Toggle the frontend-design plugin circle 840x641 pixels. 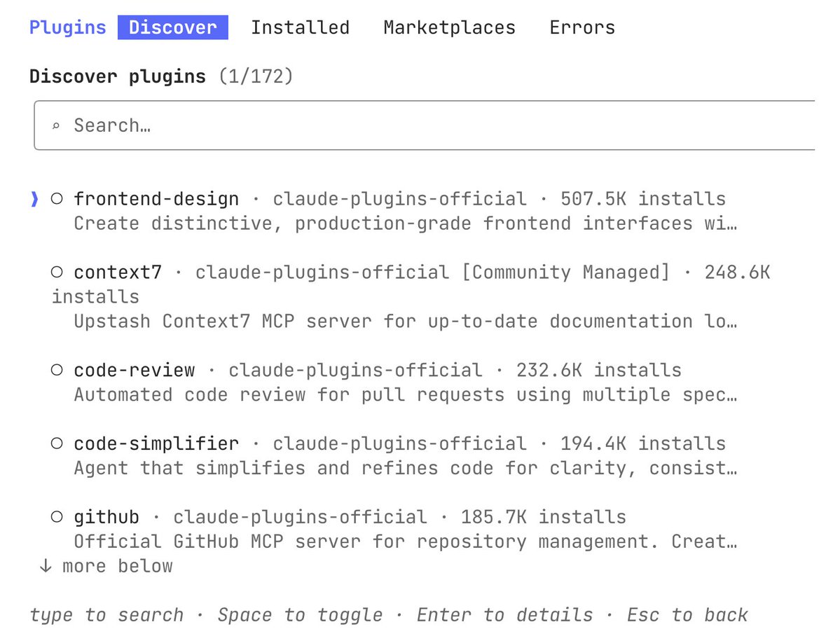57,199
